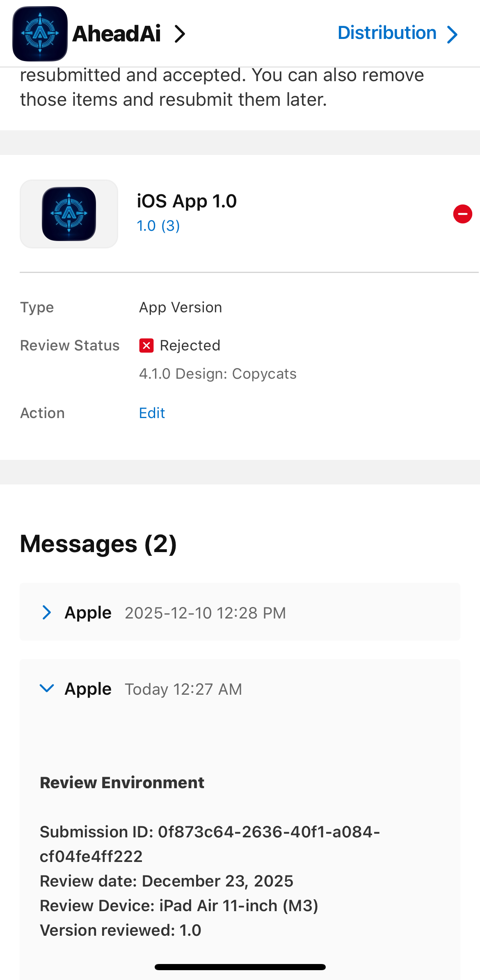Tap the home indicator bar
The height and width of the screenshot is (980, 480).
(240, 967)
